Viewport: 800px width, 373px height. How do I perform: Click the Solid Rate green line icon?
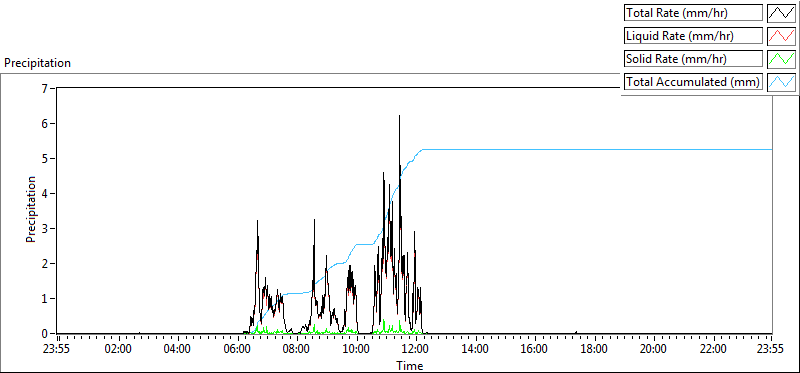(x=781, y=59)
